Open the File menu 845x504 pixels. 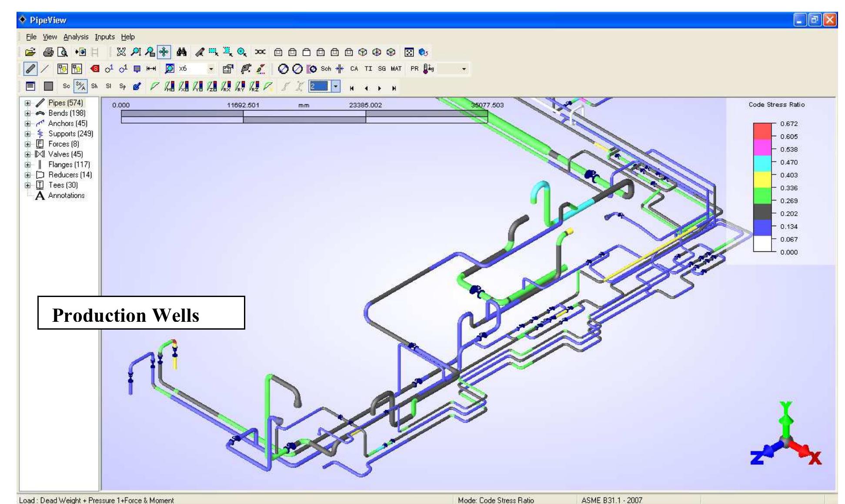coord(31,37)
